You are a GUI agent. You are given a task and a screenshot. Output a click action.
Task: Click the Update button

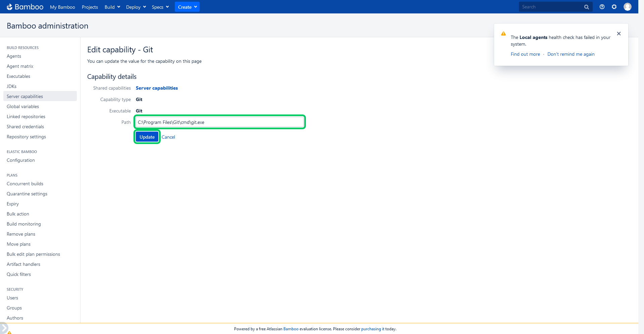(x=147, y=137)
